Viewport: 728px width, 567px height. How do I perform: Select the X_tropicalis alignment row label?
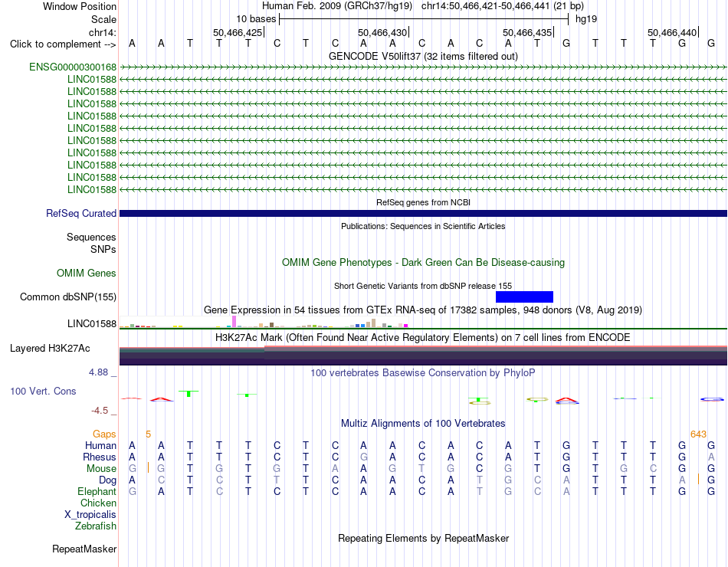click(90, 515)
